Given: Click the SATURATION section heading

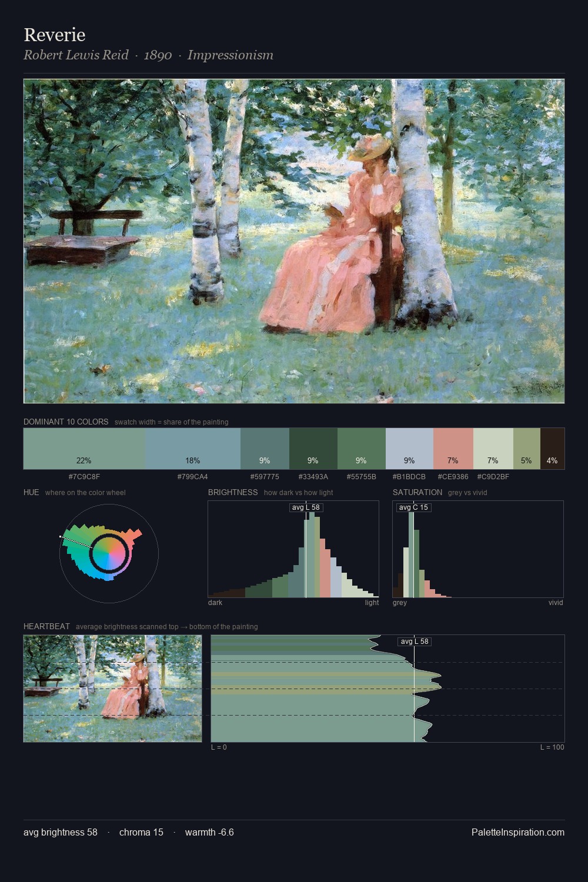Looking at the screenshot, I should tap(417, 492).
